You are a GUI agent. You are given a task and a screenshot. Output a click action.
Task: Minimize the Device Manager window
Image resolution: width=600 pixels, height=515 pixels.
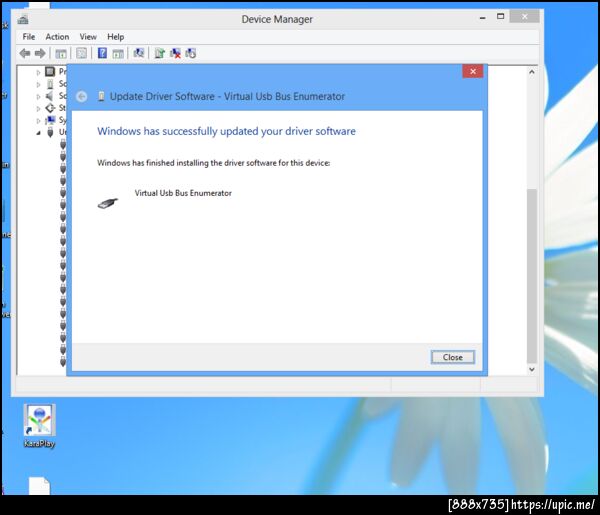pyautogui.click(x=483, y=17)
